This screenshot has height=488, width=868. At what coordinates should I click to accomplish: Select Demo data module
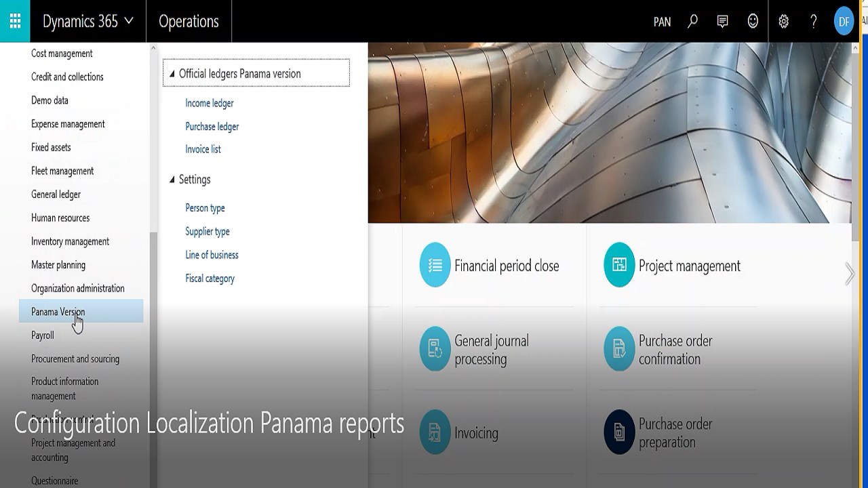point(50,100)
